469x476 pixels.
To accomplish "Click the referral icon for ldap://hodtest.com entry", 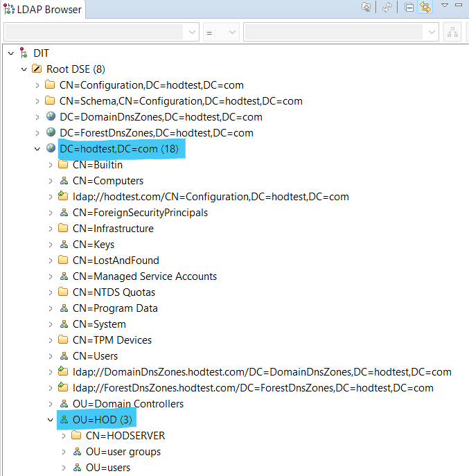I will tap(64, 197).
